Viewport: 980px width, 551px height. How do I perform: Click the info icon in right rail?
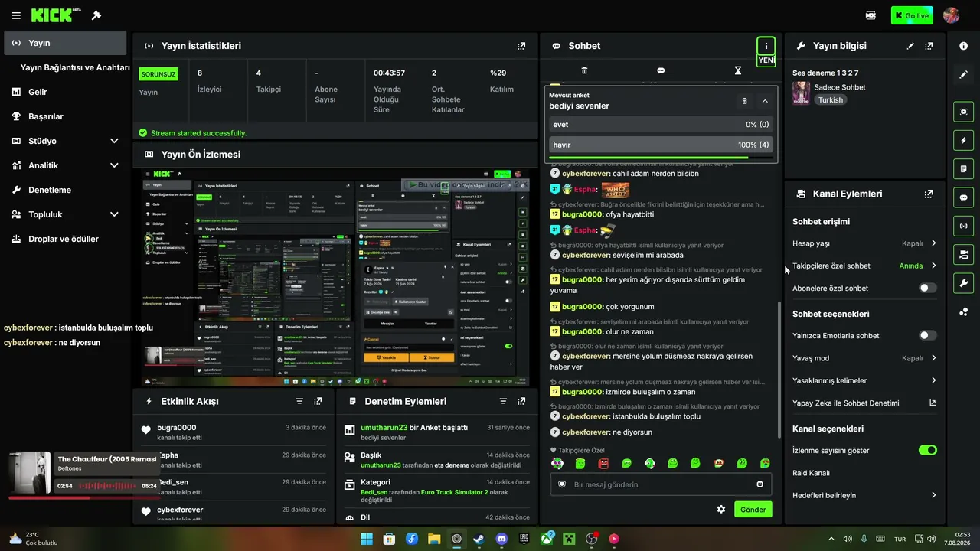pos(963,46)
